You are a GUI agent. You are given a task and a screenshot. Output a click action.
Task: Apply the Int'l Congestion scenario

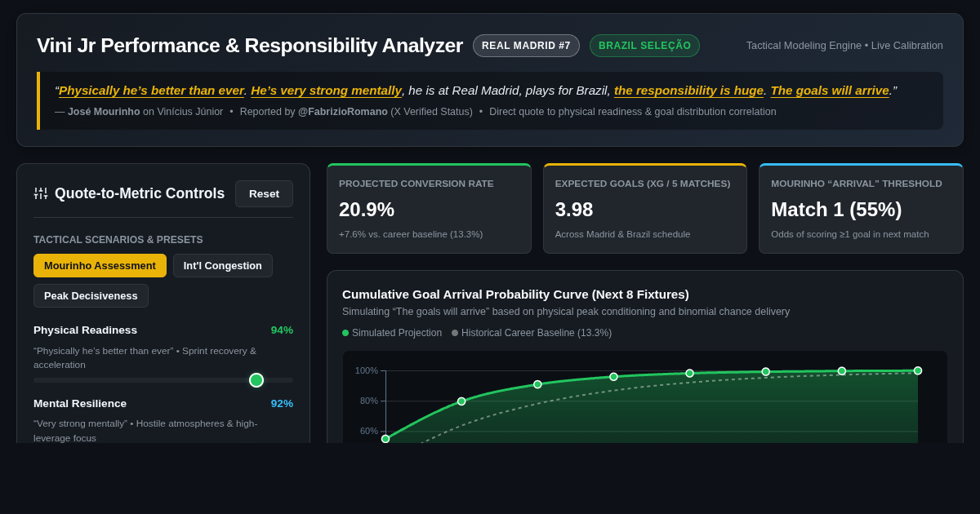(x=223, y=265)
